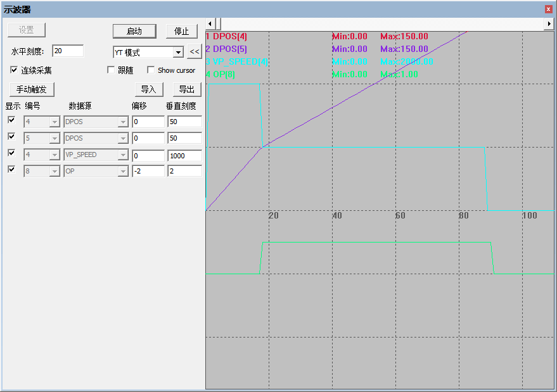Click the 导出 export button
This screenshot has height=392, width=557.
tap(187, 89)
